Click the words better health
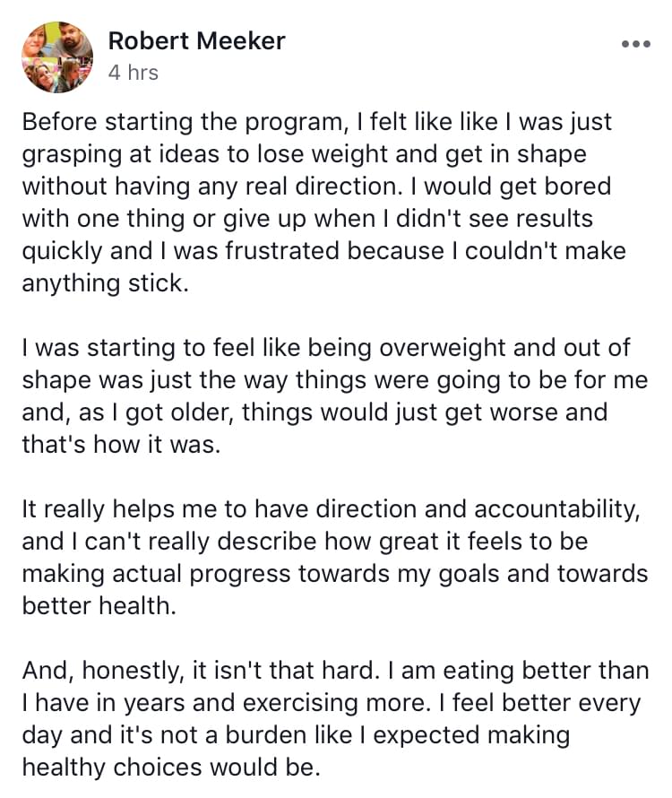 tap(99, 605)
